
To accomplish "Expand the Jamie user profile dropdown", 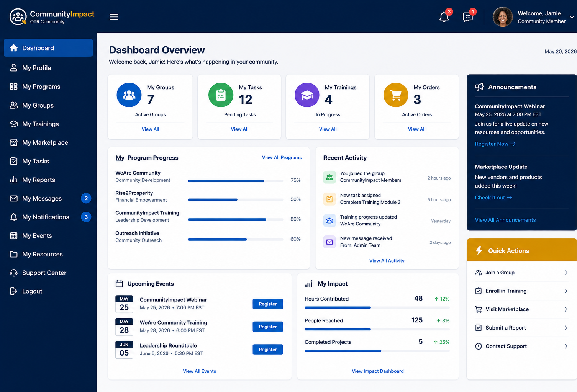I will (x=572, y=17).
